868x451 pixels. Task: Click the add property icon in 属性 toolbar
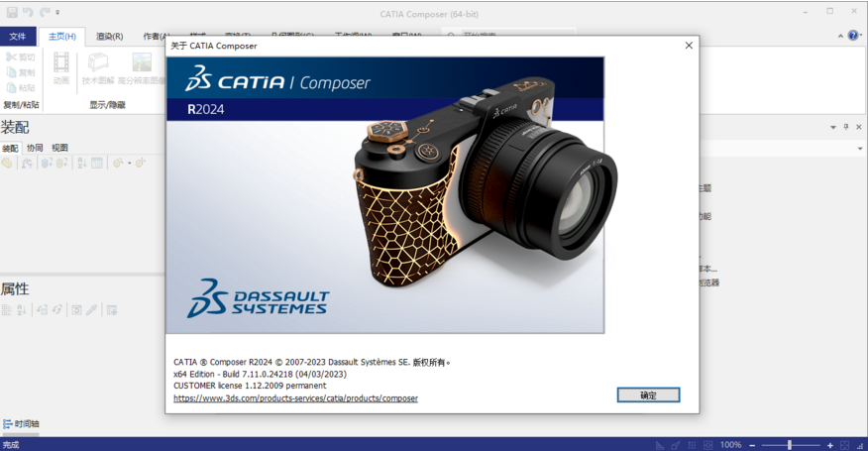pyautogui.click(x=112, y=310)
